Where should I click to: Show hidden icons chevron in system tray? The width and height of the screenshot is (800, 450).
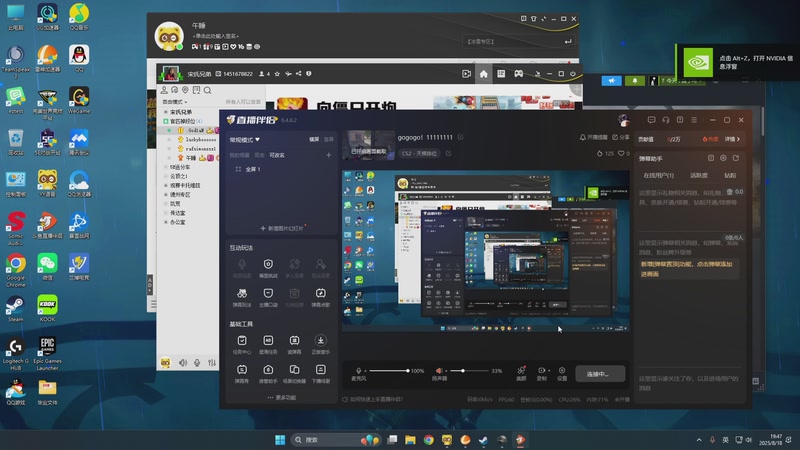pos(698,440)
